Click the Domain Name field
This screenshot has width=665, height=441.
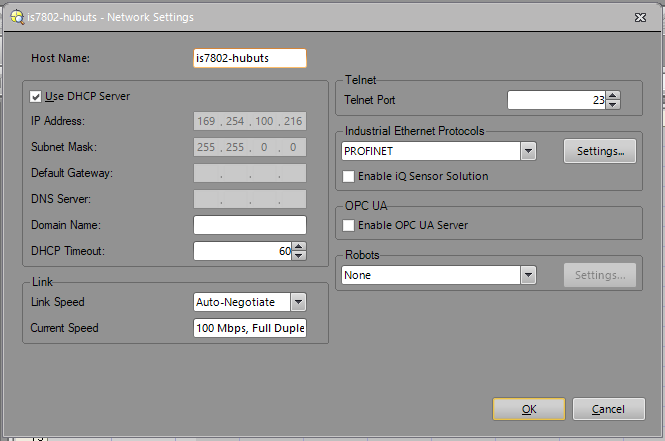click(250, 225)
